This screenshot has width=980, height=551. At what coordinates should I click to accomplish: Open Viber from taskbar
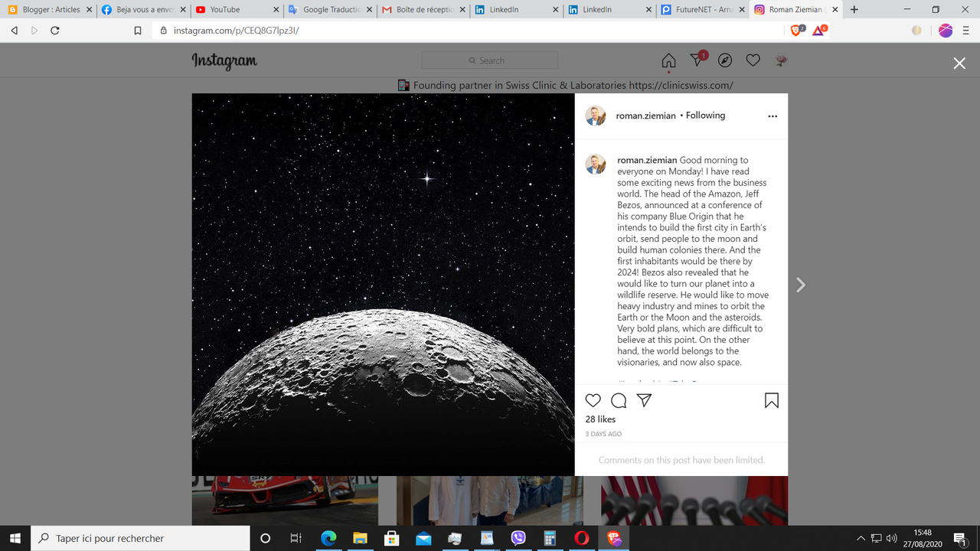click(x=518, y=538)
